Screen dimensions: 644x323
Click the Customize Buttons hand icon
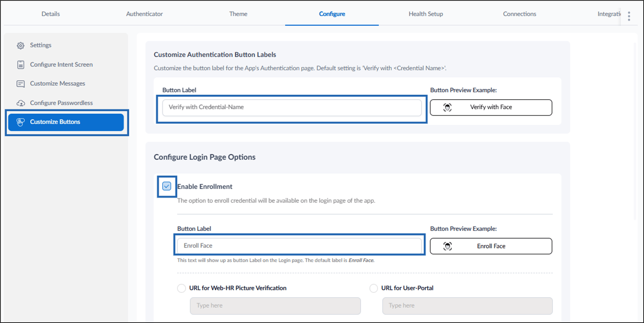[21, 122]
